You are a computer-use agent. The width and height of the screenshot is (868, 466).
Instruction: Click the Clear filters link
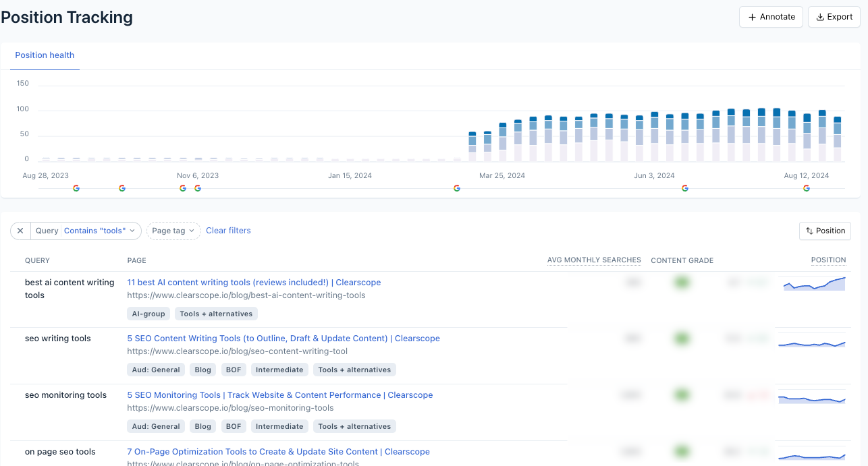[x=228, y=231]
